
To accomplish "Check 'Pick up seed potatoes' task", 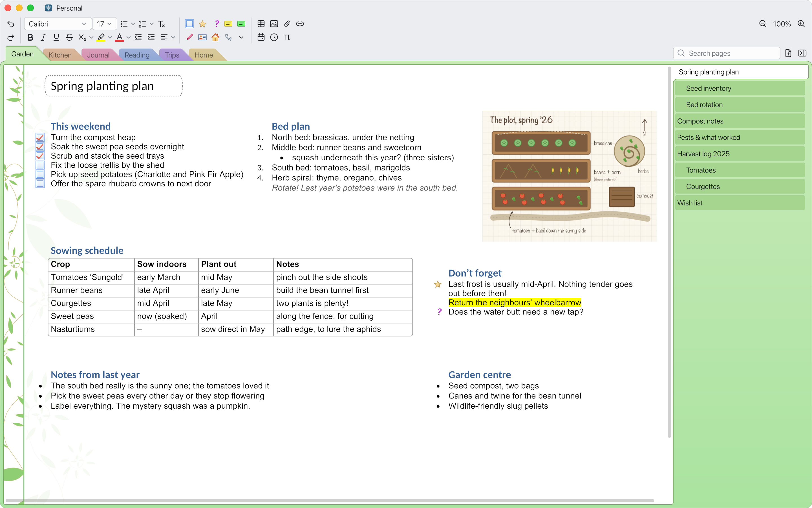I will coord(40,174).
